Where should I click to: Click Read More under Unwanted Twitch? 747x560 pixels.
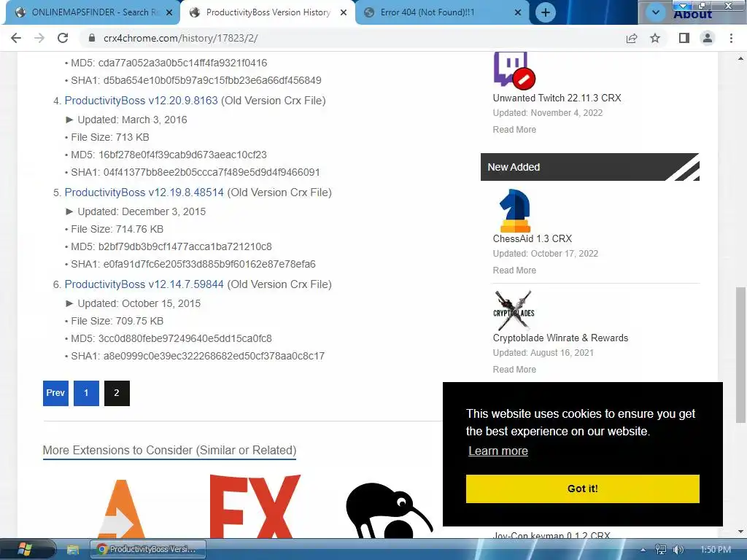pos(514,130)
